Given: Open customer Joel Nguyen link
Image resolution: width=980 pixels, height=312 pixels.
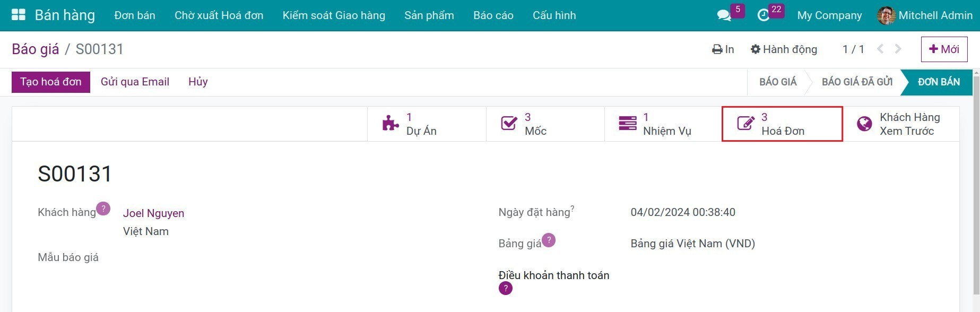Looking at the screenshot, I should tap(154, 213).
